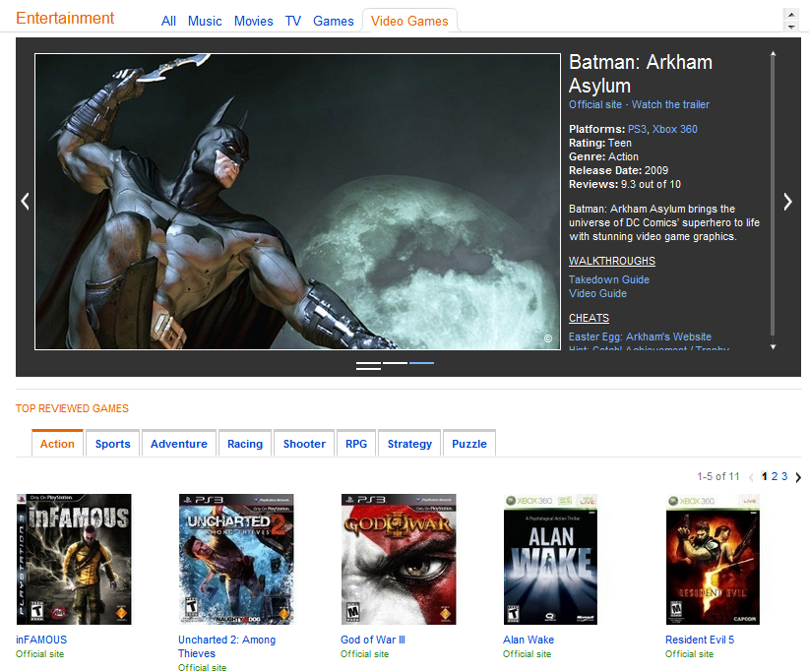Screen dimensions: 809x672
Task: Visit the God of War III Official site
Action: [x=365, y=654]
